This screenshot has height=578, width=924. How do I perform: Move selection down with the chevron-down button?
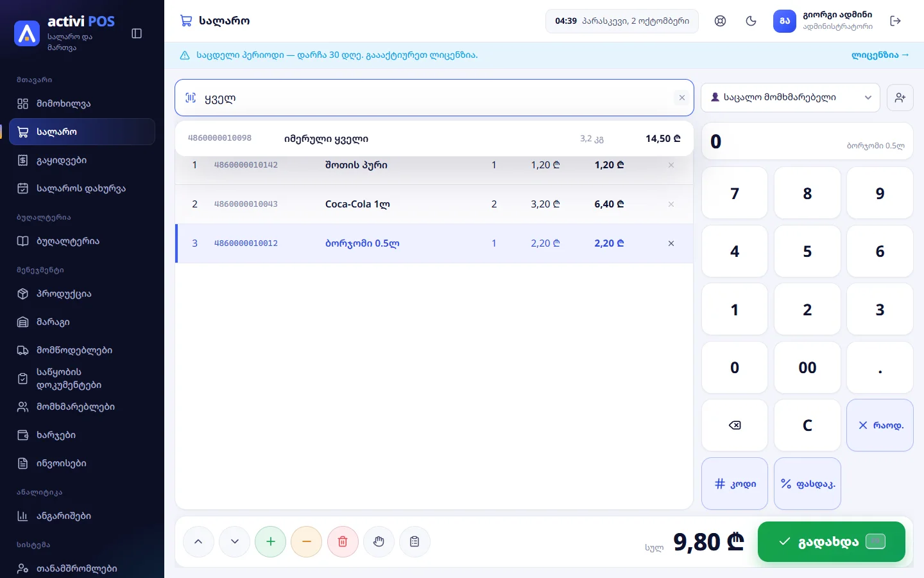tap(235, 541)
